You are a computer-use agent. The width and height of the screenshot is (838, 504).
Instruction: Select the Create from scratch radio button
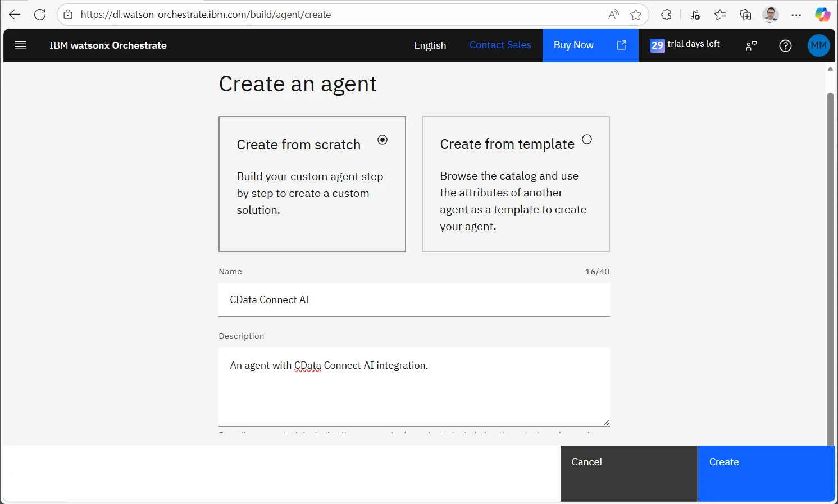(x=382, y=140)
